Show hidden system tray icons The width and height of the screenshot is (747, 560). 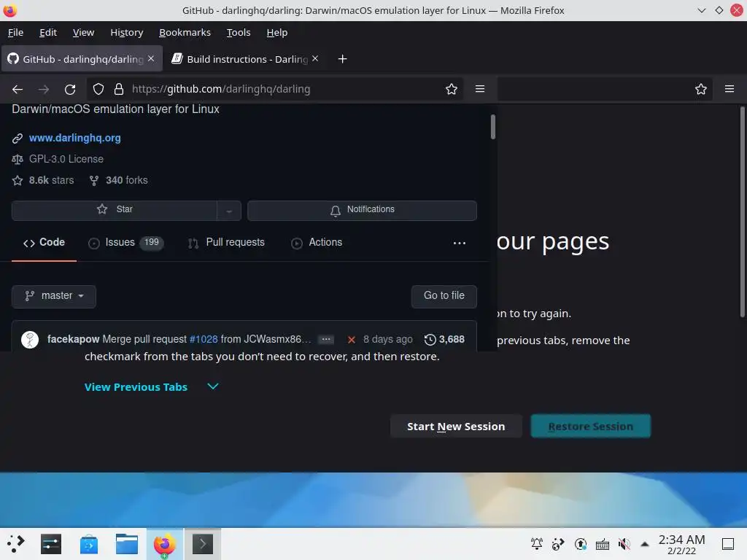pos(645,544)
